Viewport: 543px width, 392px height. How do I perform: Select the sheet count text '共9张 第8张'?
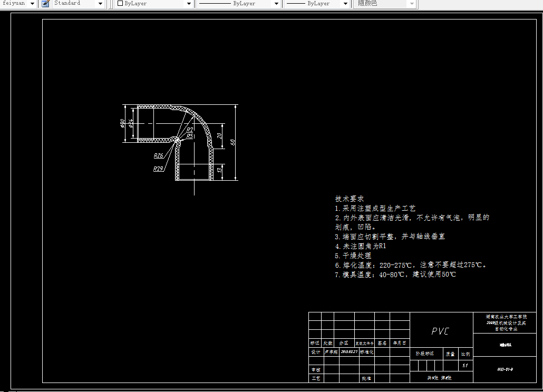[439, 378]
